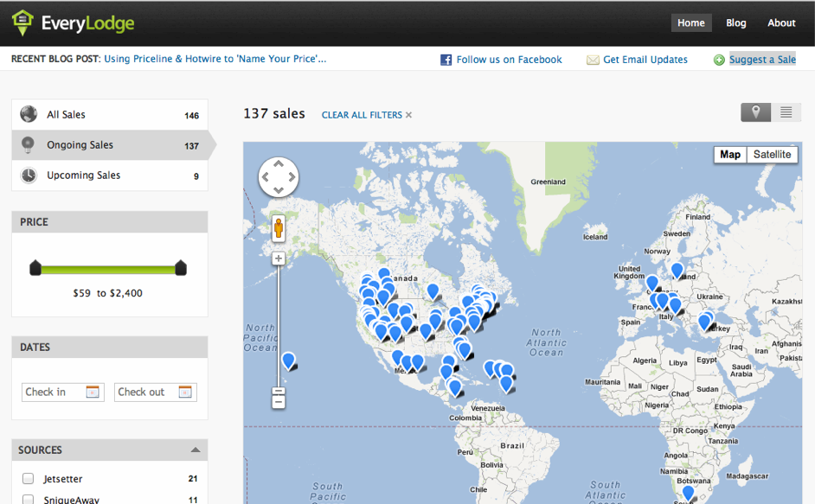815x504 pixels.
Task: Open the Check out calendar icon
Action: 185,392
